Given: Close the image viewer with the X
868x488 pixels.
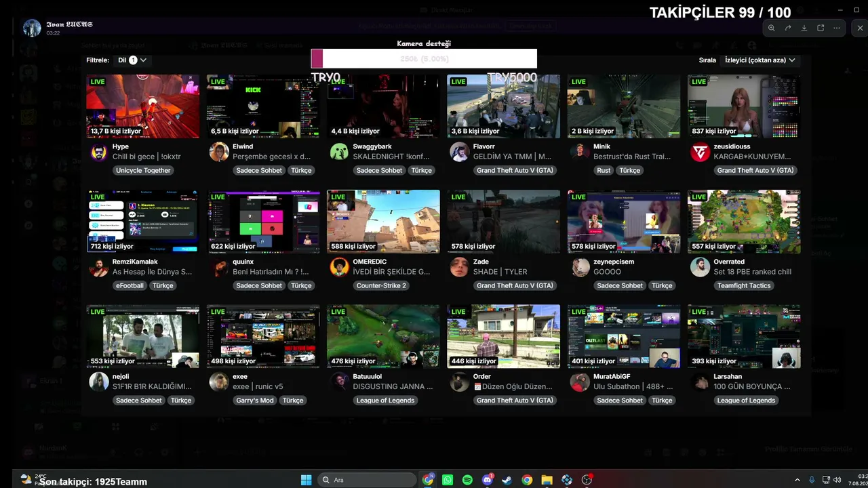Looking at the screenshot, I should [x=861, y=28].
